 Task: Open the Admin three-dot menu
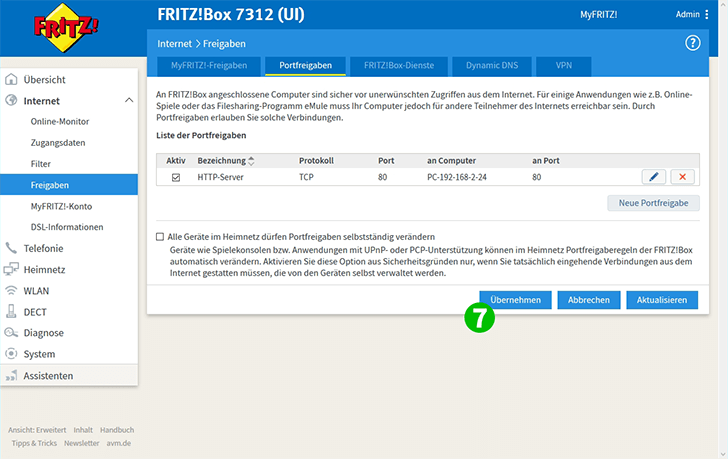(x=707, y=14)
